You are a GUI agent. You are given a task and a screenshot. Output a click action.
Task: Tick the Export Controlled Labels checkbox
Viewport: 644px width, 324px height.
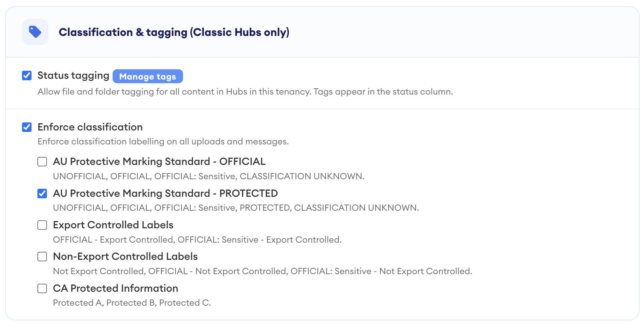click(x=42, y=225)
